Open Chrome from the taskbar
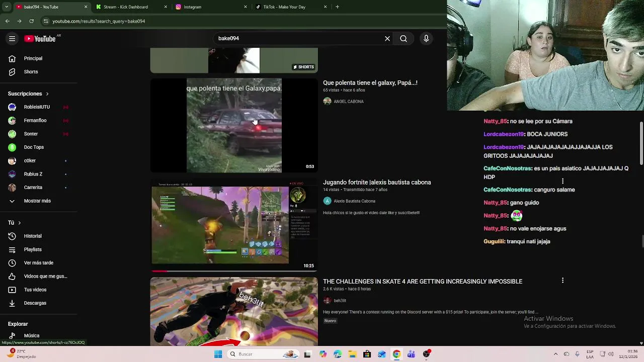This screenshot has width=644, height=362. click(396, 354)
